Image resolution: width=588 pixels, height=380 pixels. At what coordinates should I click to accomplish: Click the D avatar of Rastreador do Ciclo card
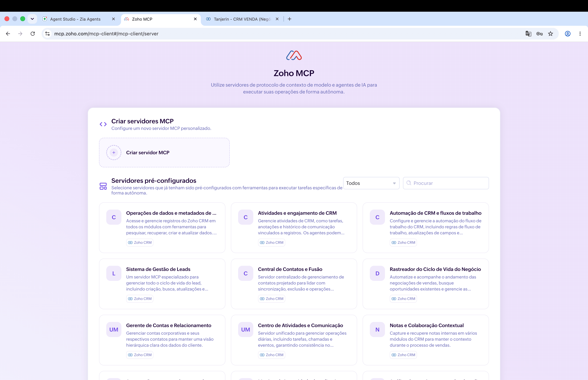pyautogui.click(x=377, y=273)
